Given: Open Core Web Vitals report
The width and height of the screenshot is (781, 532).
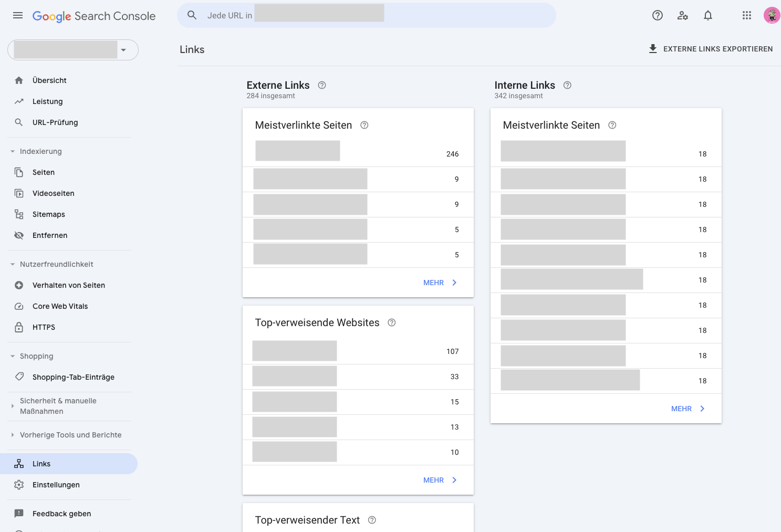Looking at the screenshot, I should tap(59, 306).
